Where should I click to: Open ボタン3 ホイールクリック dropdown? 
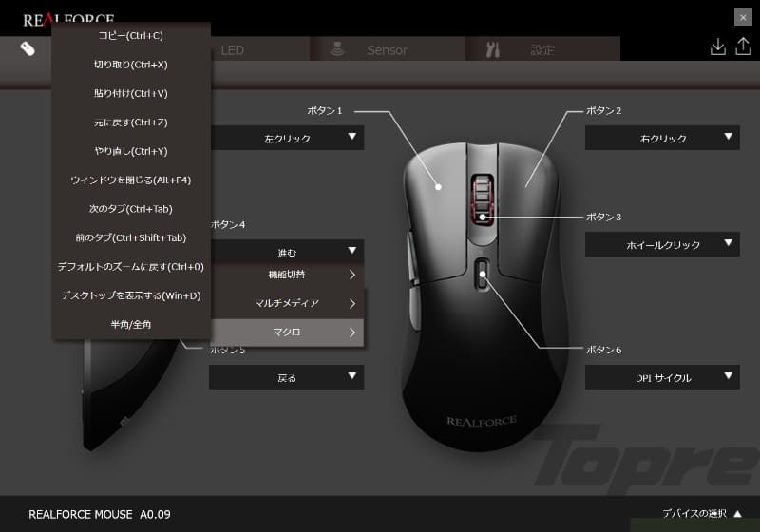coord(662,244)
